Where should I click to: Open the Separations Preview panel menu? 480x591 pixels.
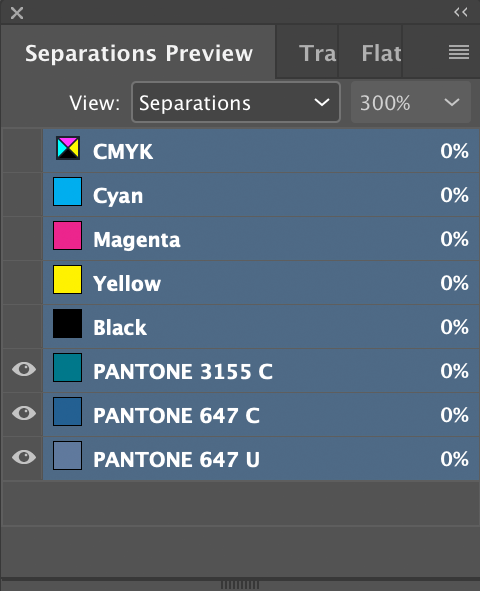coord(459,52)
